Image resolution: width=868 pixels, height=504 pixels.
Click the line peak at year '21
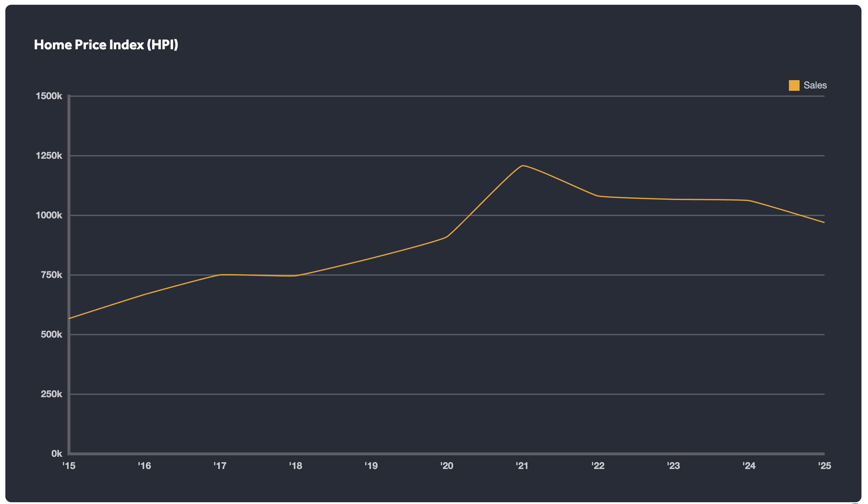click(523, 166)
